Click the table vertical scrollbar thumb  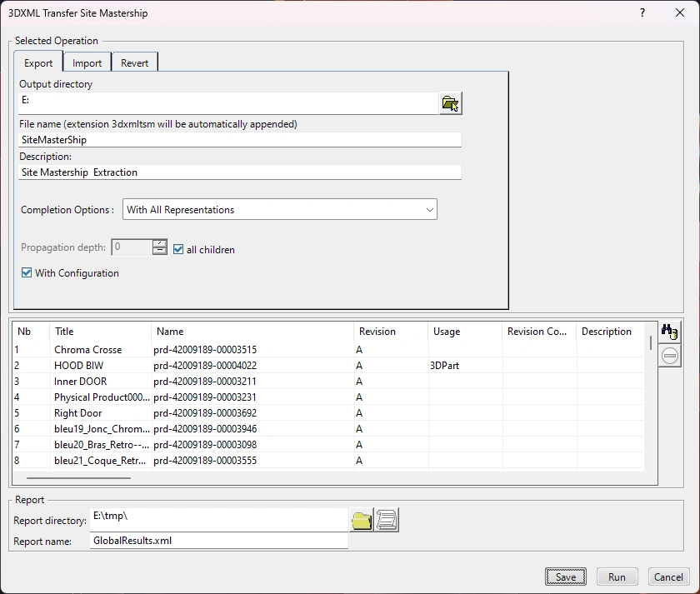coord(651,342)
